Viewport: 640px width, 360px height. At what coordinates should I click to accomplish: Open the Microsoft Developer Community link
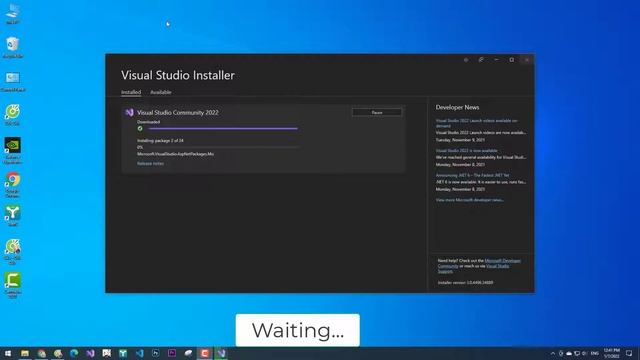[502, 260]
